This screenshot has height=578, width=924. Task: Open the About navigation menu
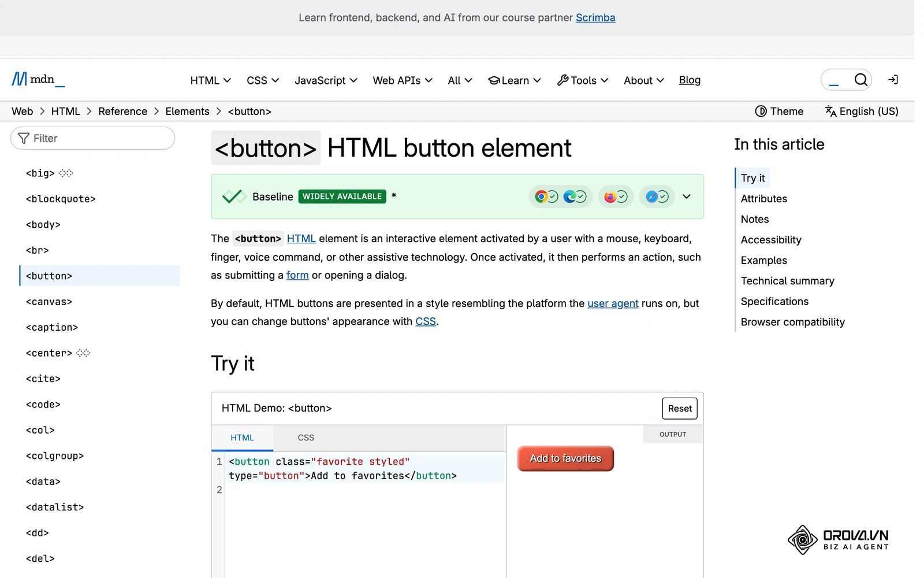tap(644, 80)
